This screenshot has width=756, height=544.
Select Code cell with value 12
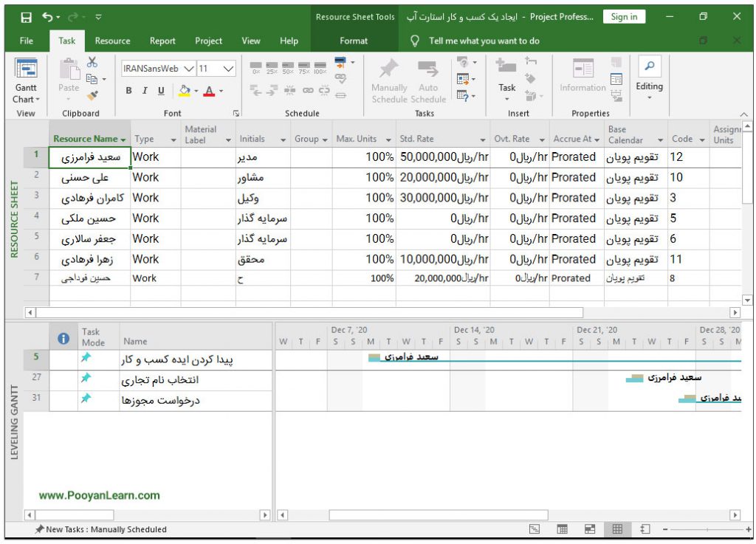tap(688, 157)
